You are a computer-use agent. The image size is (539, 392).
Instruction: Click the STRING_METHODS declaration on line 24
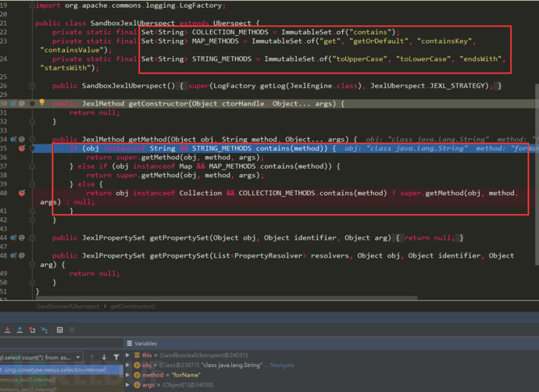coord(222,59)
